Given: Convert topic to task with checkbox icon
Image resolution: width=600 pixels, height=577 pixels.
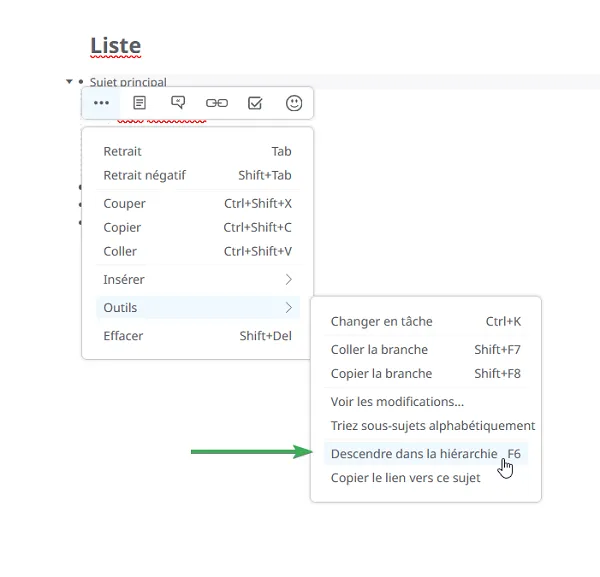Looking at the screenshot, I should pyautogui.click(x=255, y=103).
